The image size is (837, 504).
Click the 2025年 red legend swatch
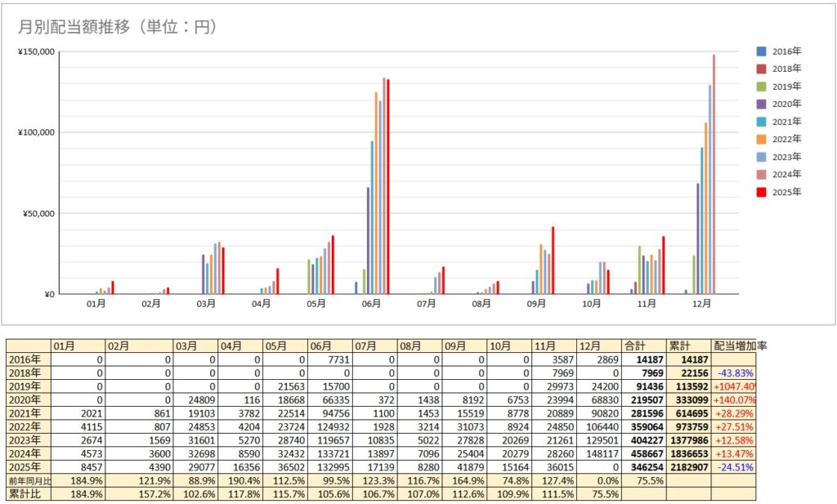pos(762,192)
